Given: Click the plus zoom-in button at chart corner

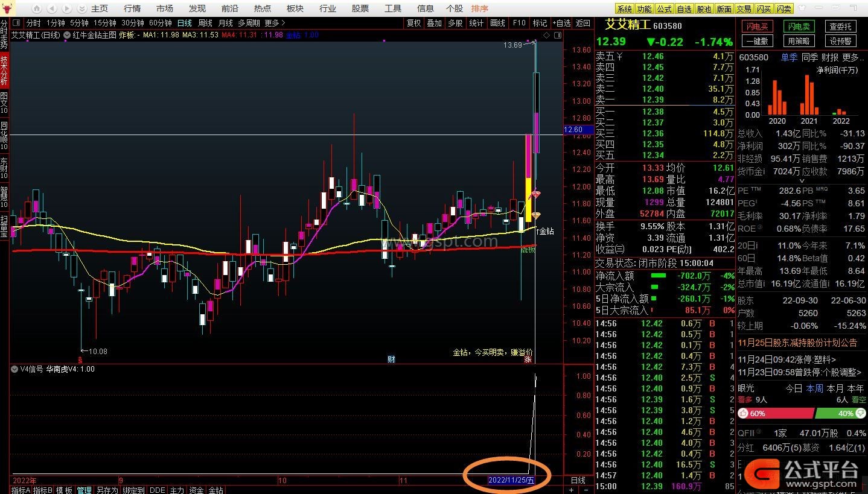Looking at the screenshot, I should coord(572,490).
